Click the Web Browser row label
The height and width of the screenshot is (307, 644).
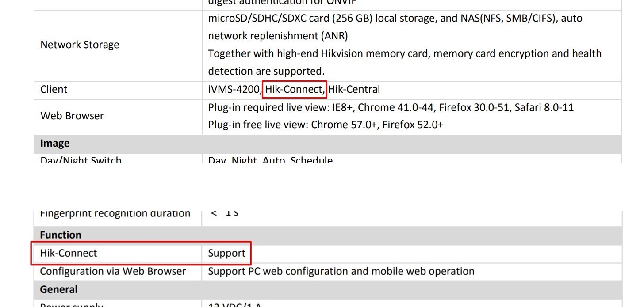tap(72, 116)
